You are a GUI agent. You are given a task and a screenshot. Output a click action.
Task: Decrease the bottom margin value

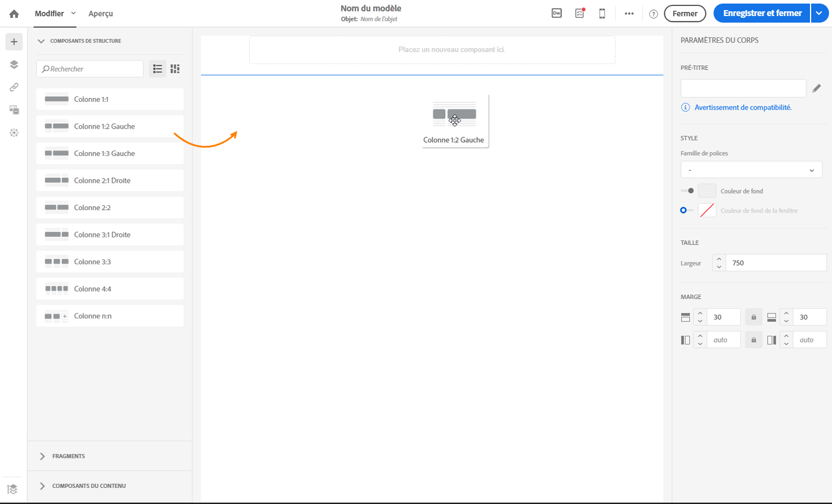click(x=786, y=321)
